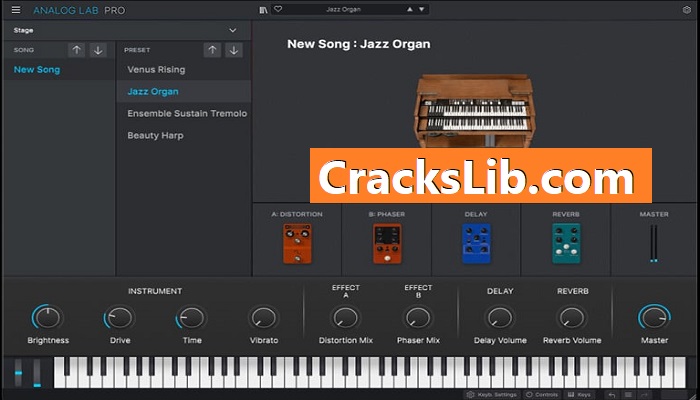Click the Brightness knob

pyautogui.click(x=48, y=318)
